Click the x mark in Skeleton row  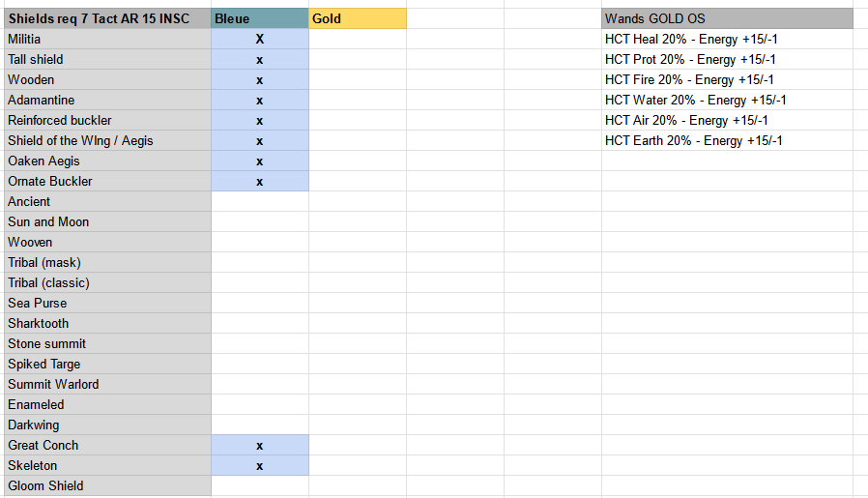[259, 466]
